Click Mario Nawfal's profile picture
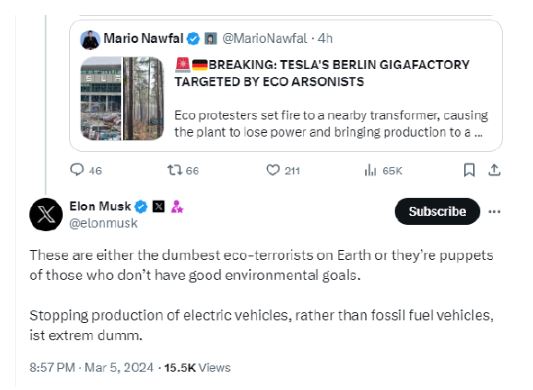 click(90, 40)
